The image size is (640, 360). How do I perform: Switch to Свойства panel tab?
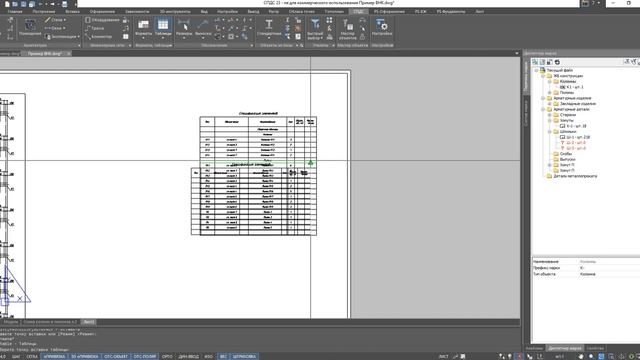pos(595,348)
